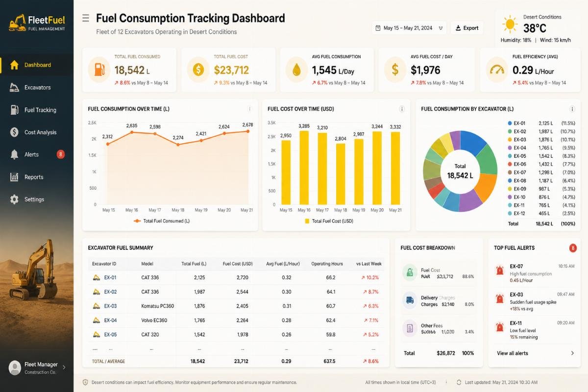This screenshot has height=392, width=588.
Task: Open the May 15 – May 21, 2024 date dropdown
Action: [409, 28]
